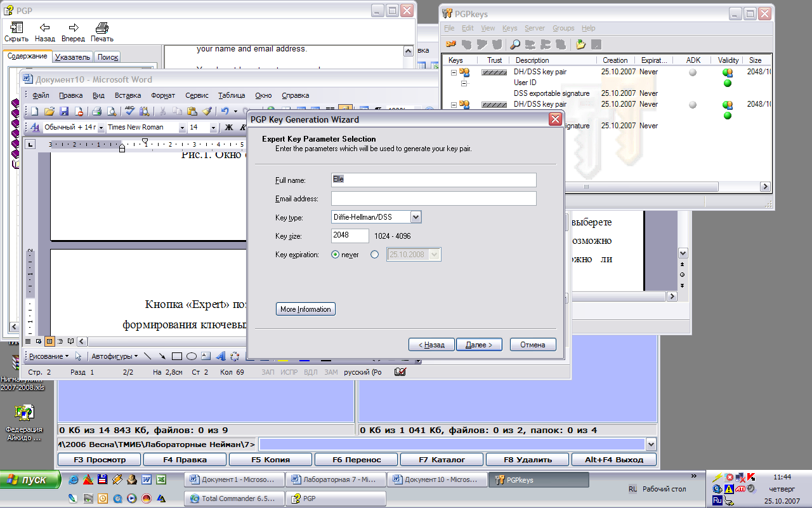Image resolution: width=812 pixels, height=508 pixels.
Task: Open the Key type dropdown
Action: [416, 217]
